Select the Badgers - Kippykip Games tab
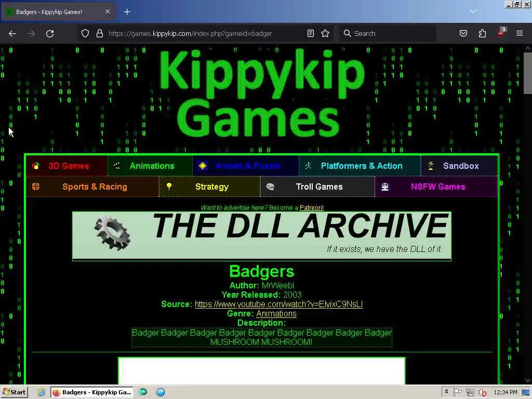532x399 pixels. click(58, 12)
